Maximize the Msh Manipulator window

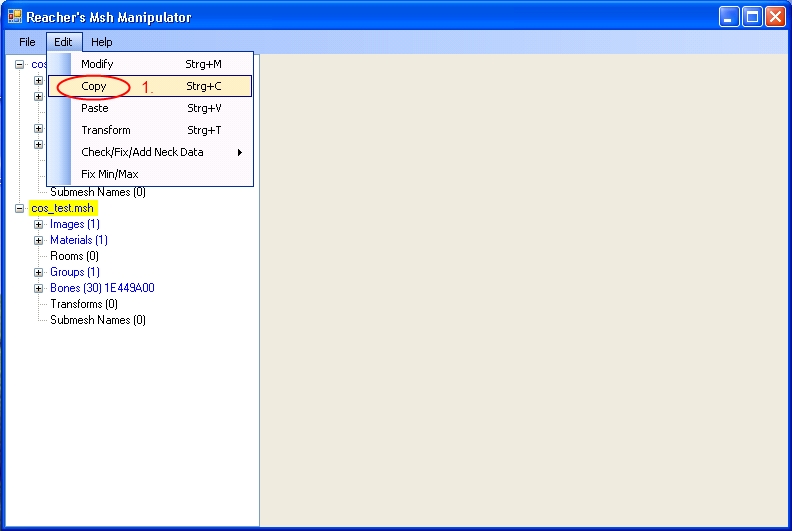[x=751, y=17]
